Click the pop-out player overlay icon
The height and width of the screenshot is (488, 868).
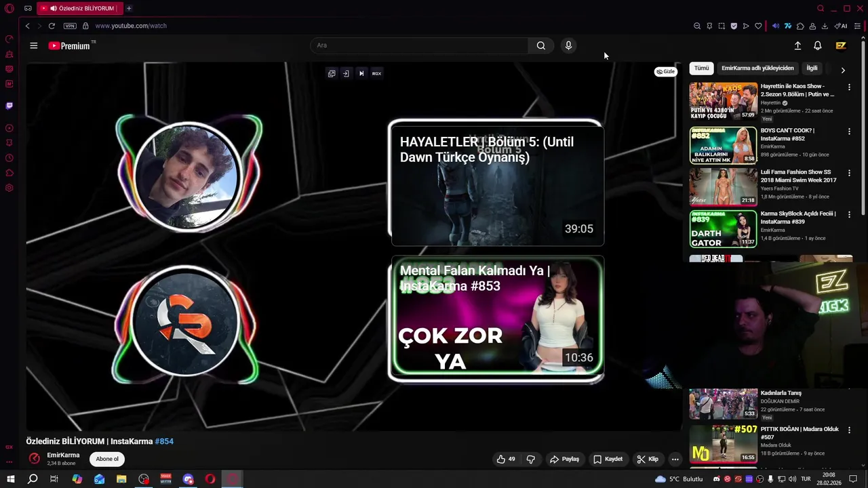pos(332,73)
